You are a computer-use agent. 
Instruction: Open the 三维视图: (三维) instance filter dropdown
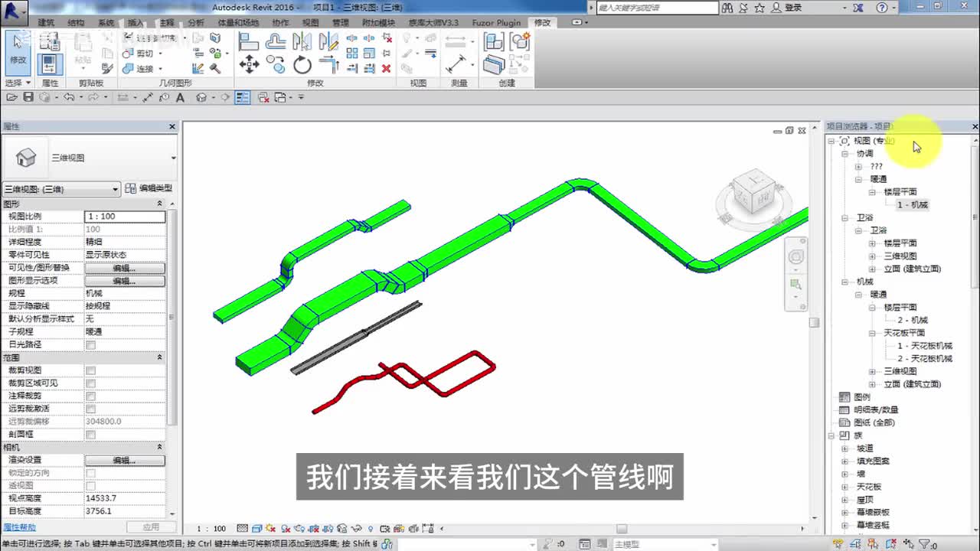point(61,189)
